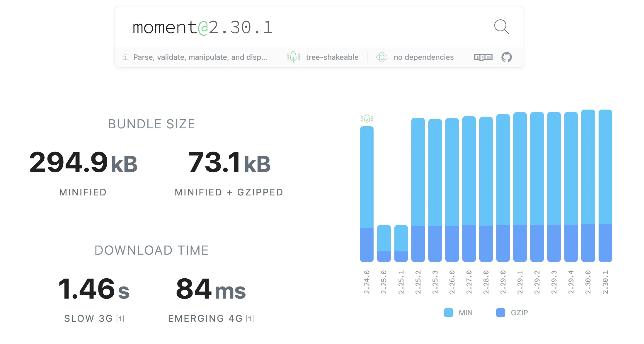Click the info icon beside package description
The width and height of the screenshot is (644, 344).
click(125, 57)
